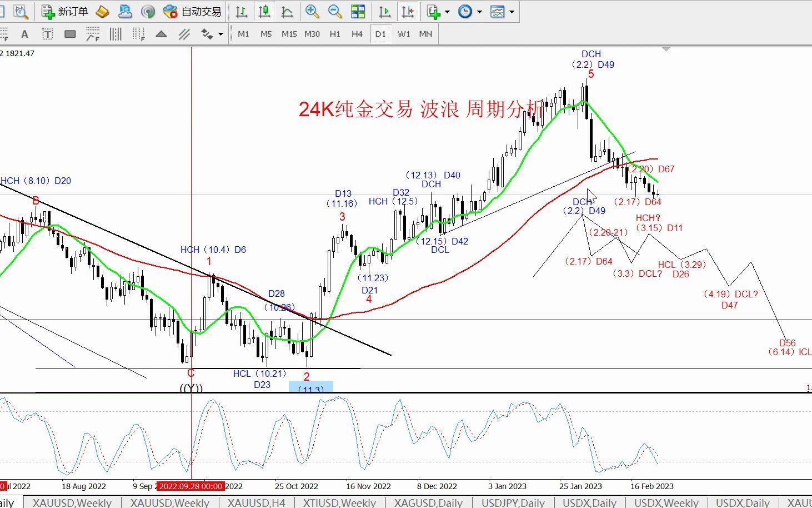Click the '25 Oct 2022' date axis label
Image resolution: width=812 pixels, height=508 pixels.
[x=296, y=486]
